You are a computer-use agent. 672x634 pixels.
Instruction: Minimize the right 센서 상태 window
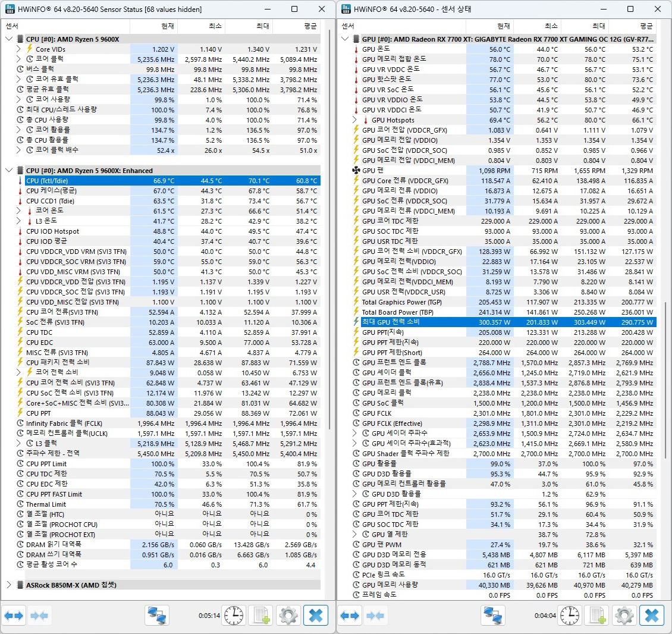[x=604, y=9]
